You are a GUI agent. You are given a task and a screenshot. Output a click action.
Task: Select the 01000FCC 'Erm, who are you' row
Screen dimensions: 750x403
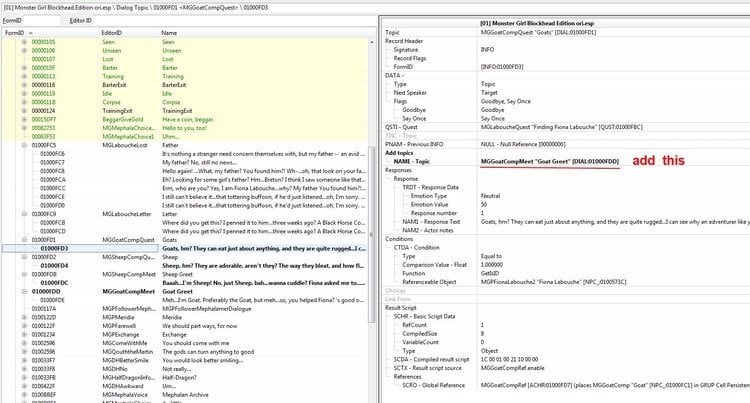(185, 188)
